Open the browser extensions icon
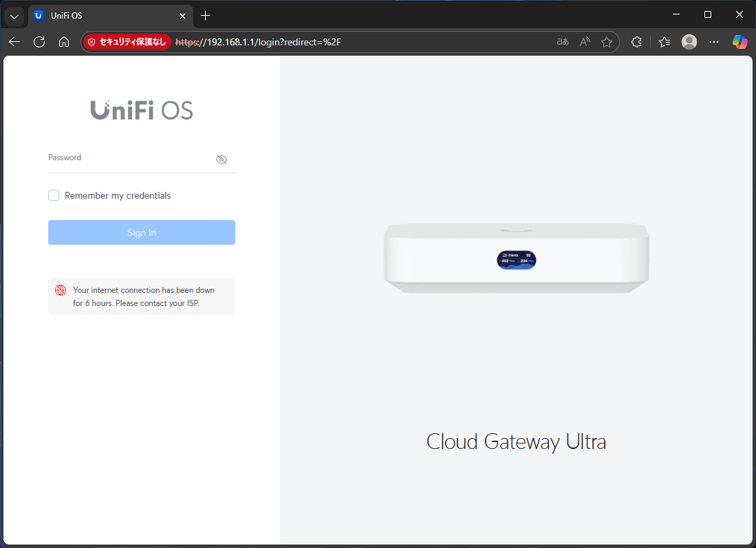 tap(636, 42)
